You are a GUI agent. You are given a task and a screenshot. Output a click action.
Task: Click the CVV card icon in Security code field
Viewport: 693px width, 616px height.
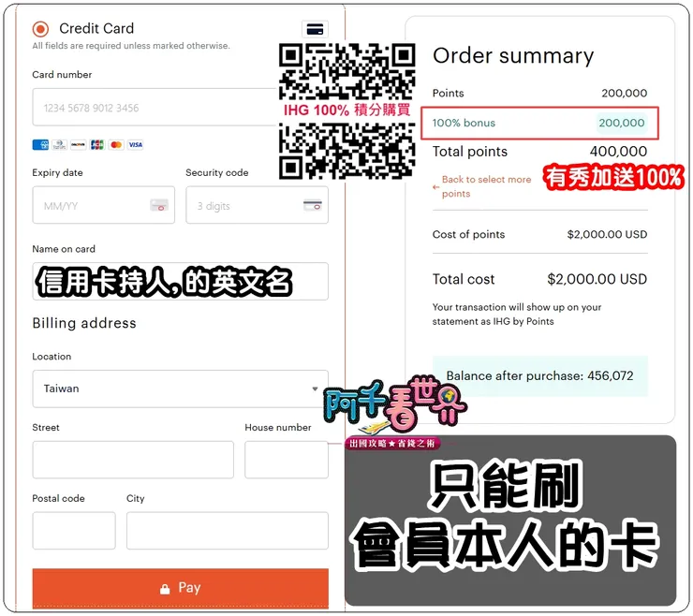tap(313, 205)
